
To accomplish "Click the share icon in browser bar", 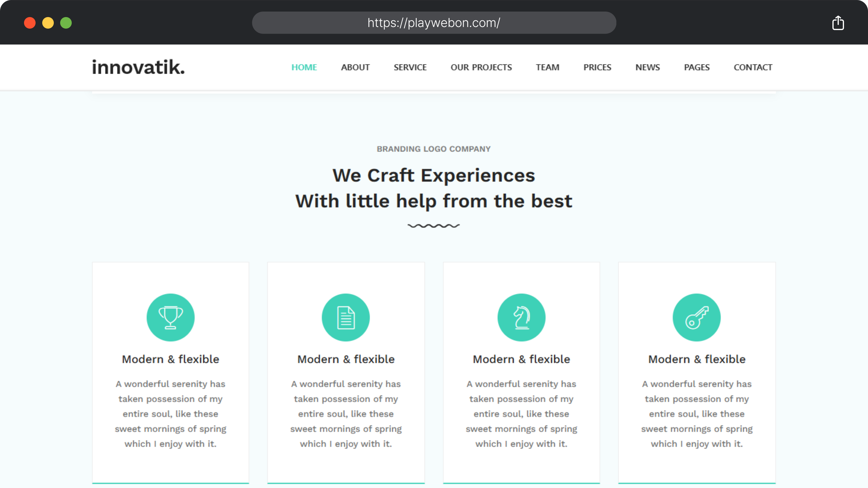I will 838,23.
